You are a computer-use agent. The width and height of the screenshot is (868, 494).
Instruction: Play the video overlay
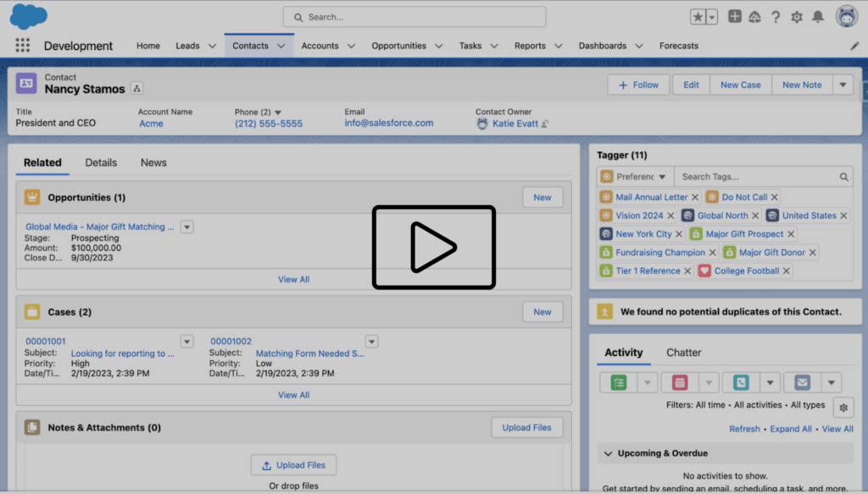coord(433,247)
